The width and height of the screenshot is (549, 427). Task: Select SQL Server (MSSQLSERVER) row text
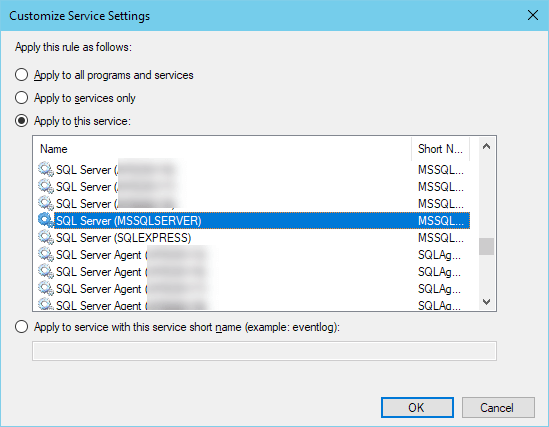(x=129, y=220)
